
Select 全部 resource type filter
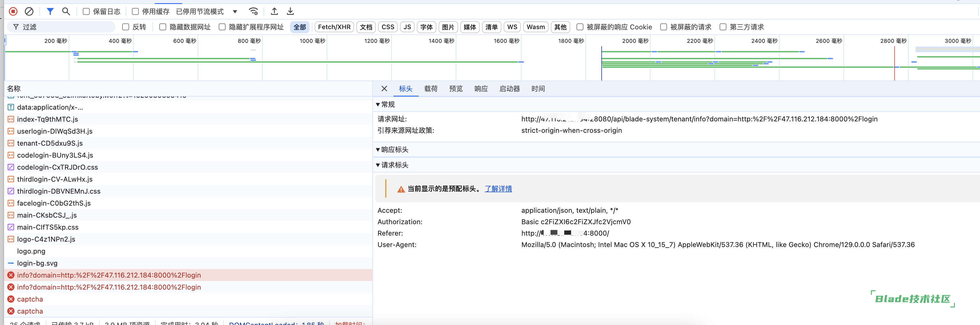pyautogui.click(x=300, y=27)
